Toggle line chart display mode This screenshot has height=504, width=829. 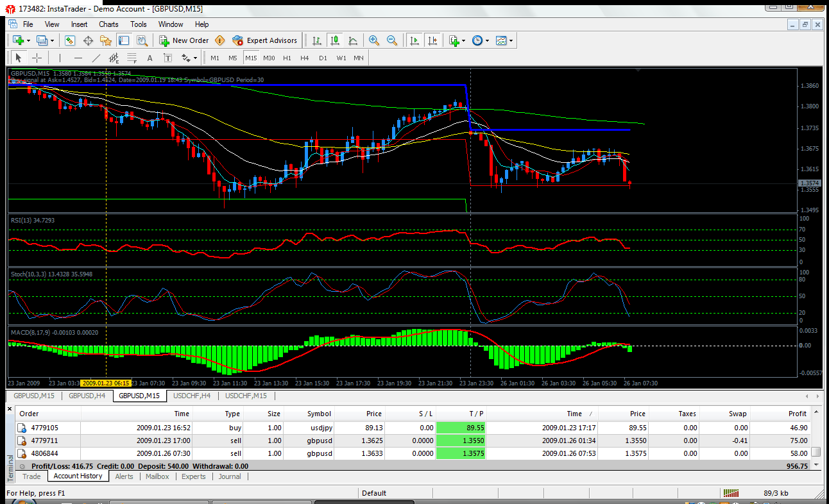353,40
